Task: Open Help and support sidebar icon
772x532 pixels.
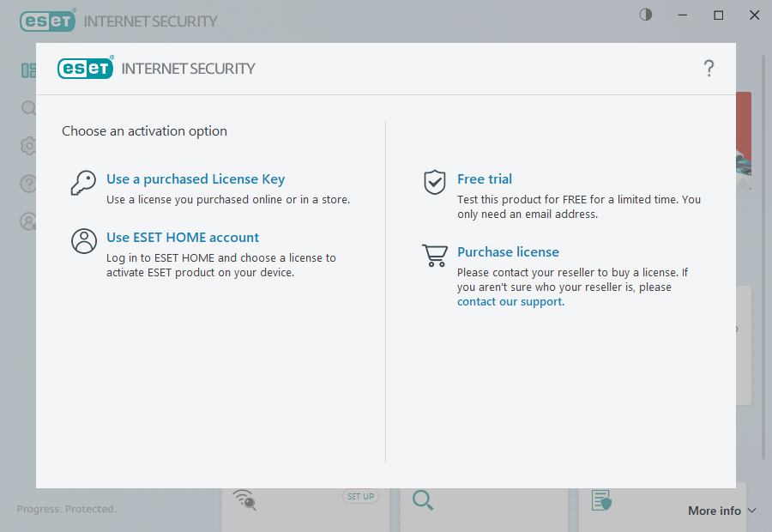Action: [28, 184]
